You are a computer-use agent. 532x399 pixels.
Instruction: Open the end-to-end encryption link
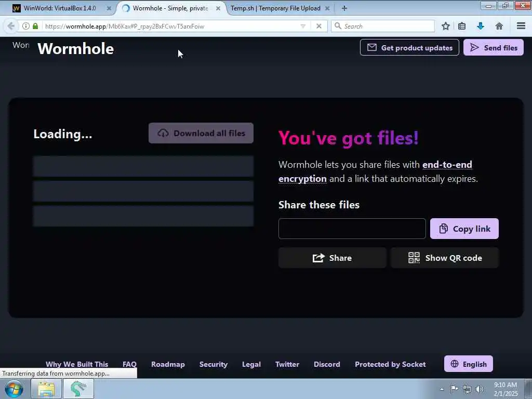375,171
